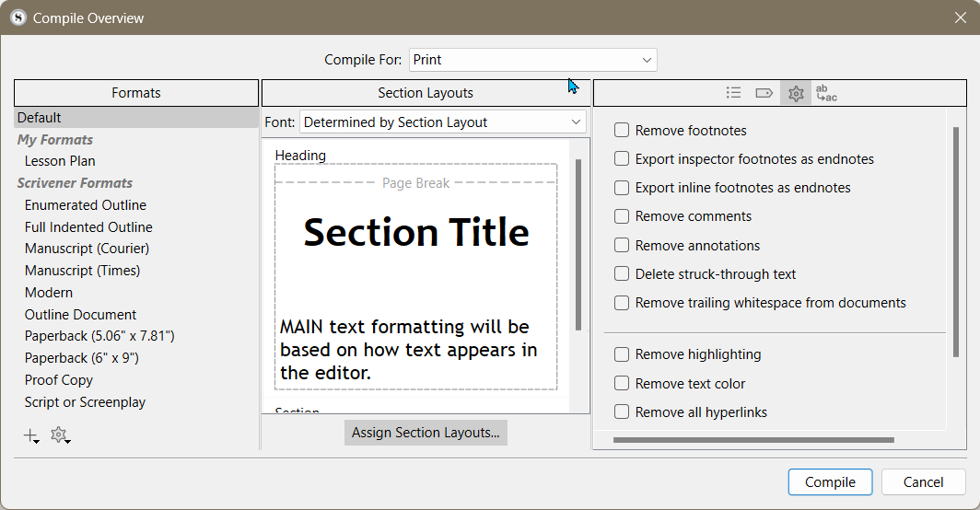
Task: Open the contents list icon tab
Action: tap(734, 93)
